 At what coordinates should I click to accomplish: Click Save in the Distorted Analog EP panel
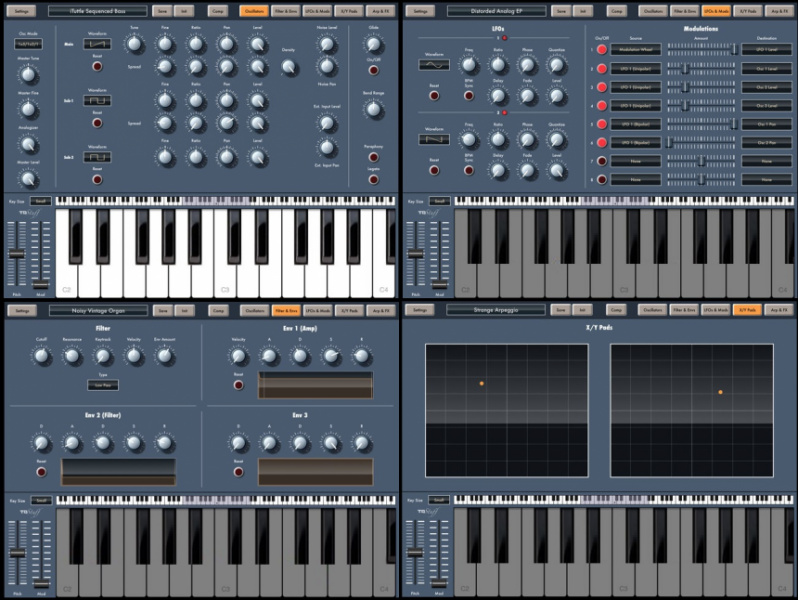(561, 11)
